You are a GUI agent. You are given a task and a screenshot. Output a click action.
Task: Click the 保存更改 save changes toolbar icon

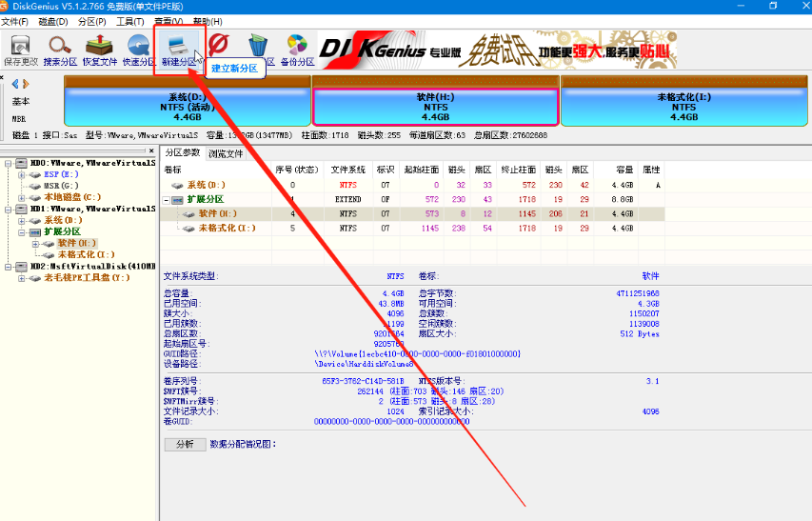coord(21,46)
